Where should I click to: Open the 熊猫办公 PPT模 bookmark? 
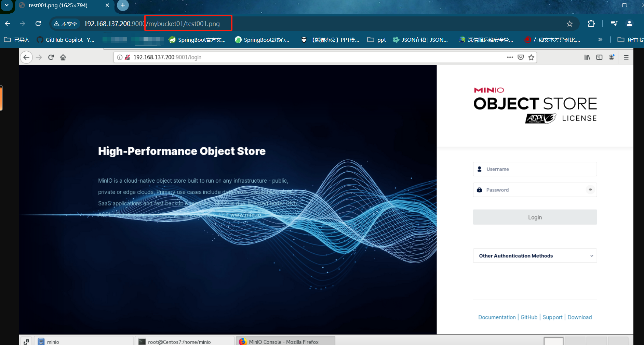(x=330, y=40)
